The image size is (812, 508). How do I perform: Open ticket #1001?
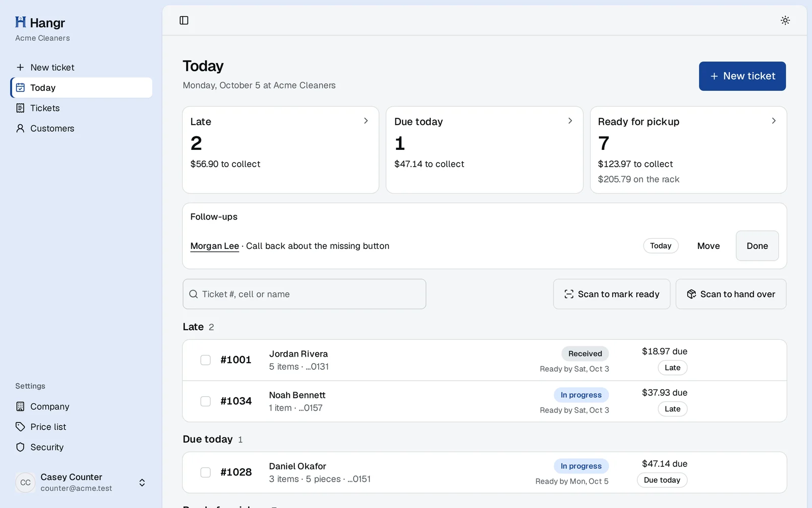tap(236, 360)
